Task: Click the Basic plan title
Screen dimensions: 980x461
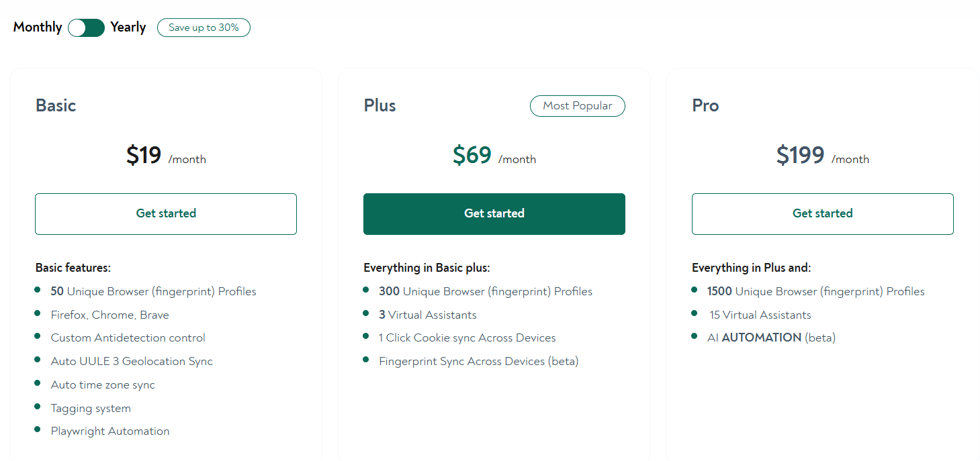Action: [x=56, y=105]
